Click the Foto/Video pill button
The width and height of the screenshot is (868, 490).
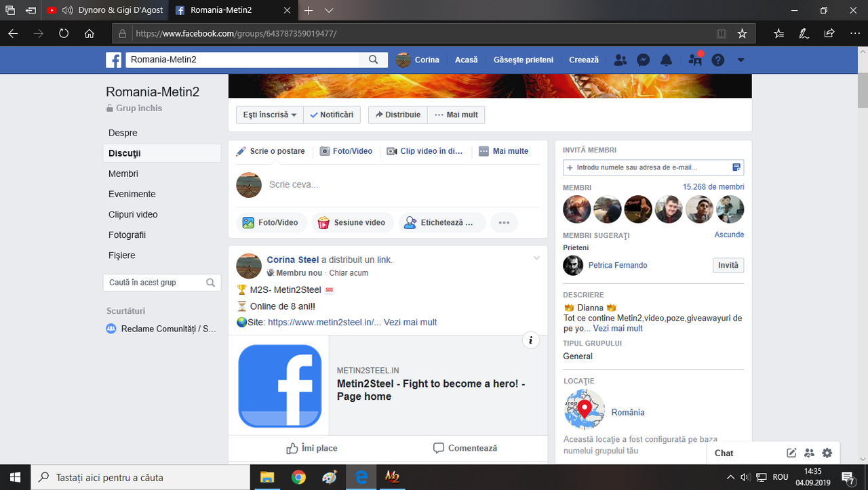point(271,222)
